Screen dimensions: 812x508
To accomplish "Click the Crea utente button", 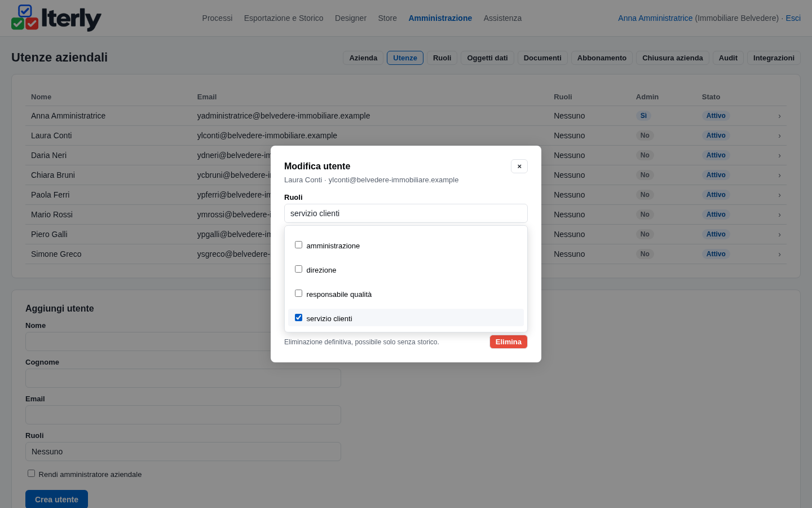I will coord(56,500).
